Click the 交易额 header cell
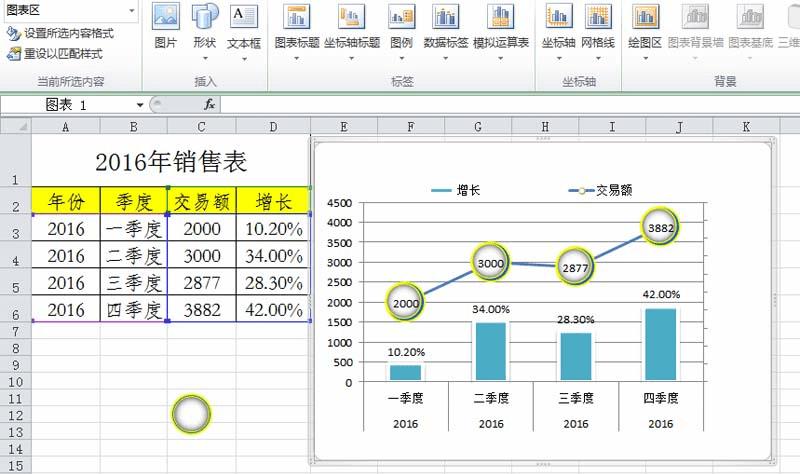The width and height of the screenshot is (800, 474). (202, 201)
